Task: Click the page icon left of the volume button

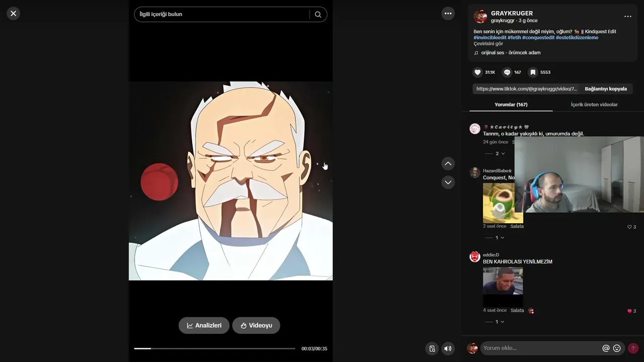Action: tap(432, 348)
